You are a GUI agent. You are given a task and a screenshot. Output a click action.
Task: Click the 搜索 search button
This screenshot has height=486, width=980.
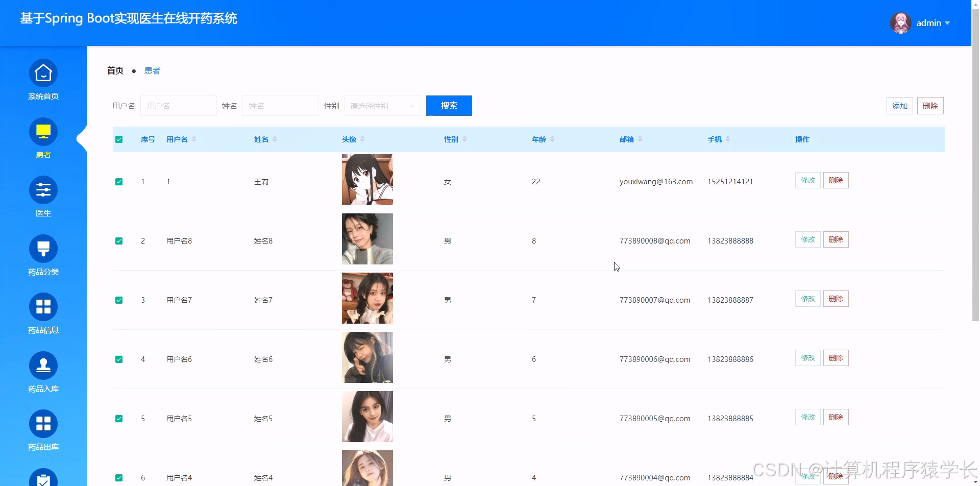point(449,106)
